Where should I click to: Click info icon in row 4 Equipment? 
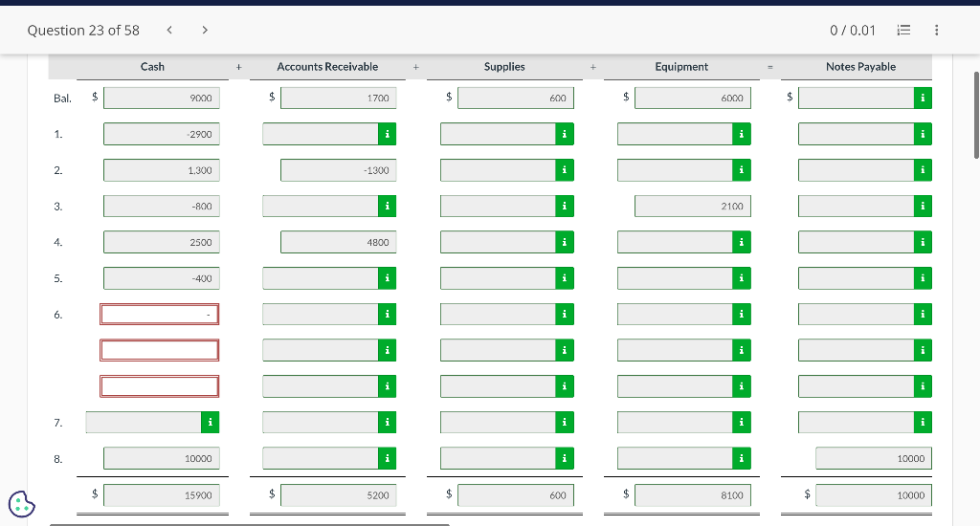(x=742, y=242)
